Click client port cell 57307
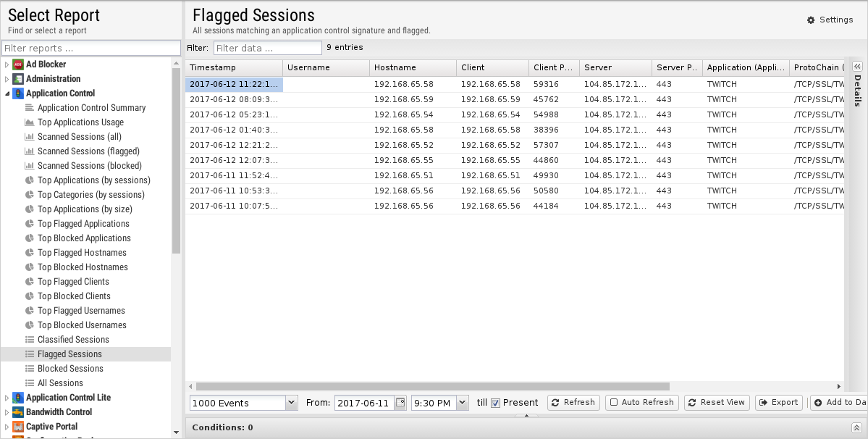This screenshot has width=868, height=439. pyautogui.click(x=554, y=145)
